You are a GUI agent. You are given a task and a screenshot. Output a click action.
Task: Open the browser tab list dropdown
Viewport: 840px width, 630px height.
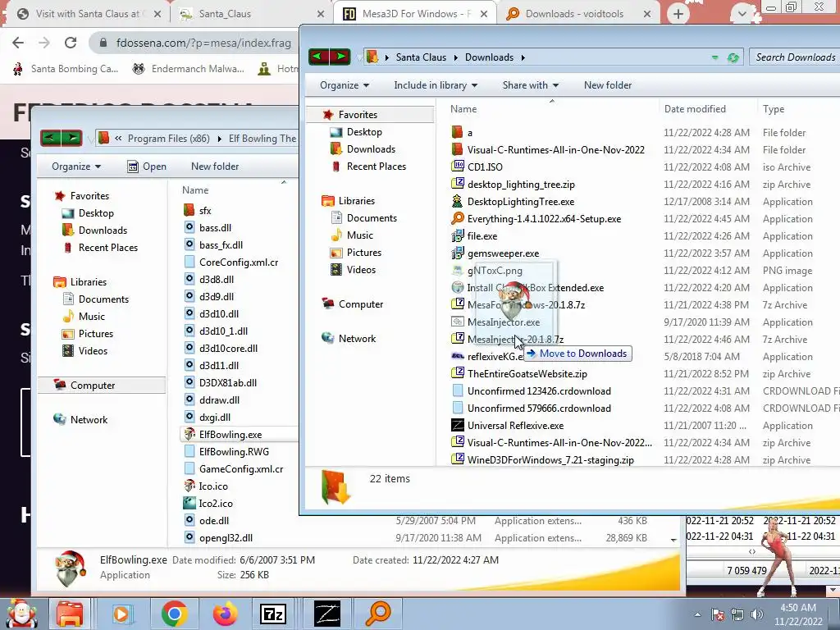(742, 14)
